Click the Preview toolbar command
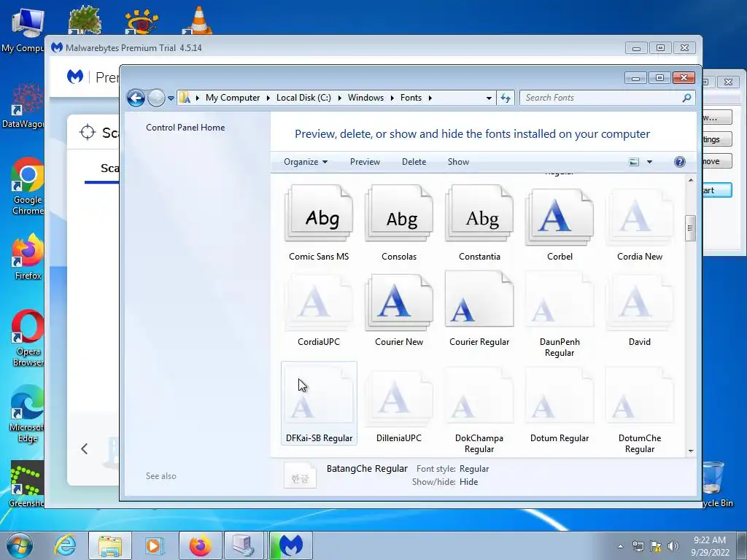Viewport: 747px width, 560px height. click(365, 162)
